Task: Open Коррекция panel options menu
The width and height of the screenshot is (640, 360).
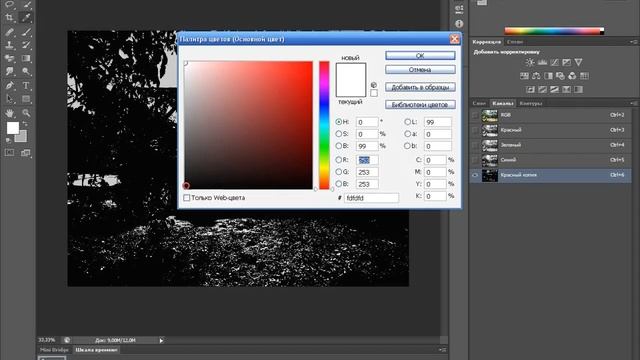Action: coord(633,42)
